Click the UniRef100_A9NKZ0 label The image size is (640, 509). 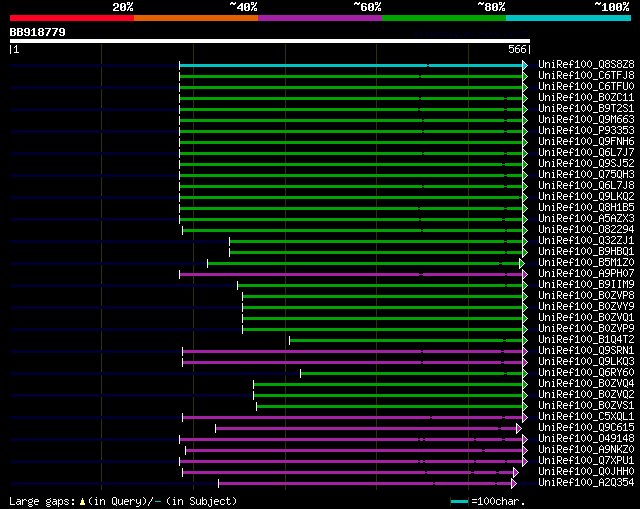[586, 450]
